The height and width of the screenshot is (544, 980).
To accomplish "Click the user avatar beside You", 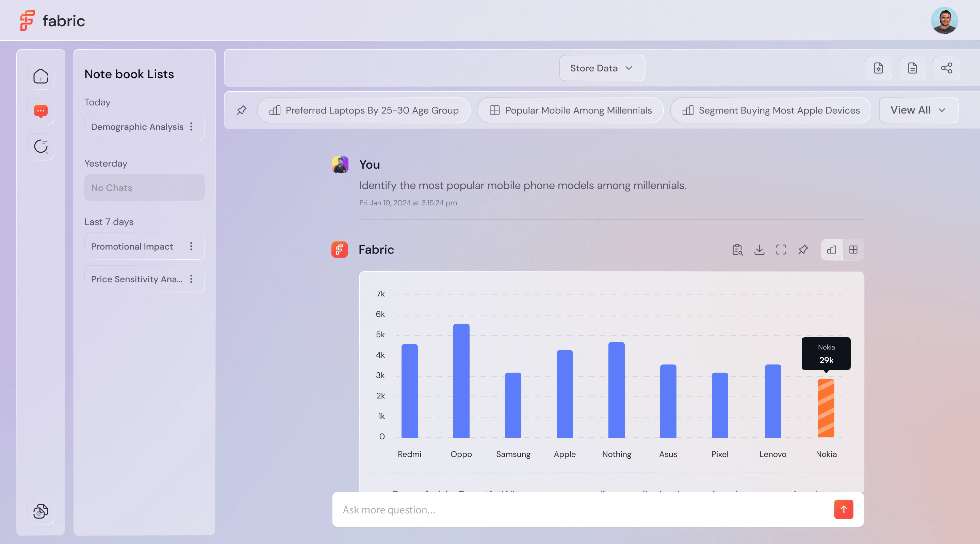I will [340, 165].
